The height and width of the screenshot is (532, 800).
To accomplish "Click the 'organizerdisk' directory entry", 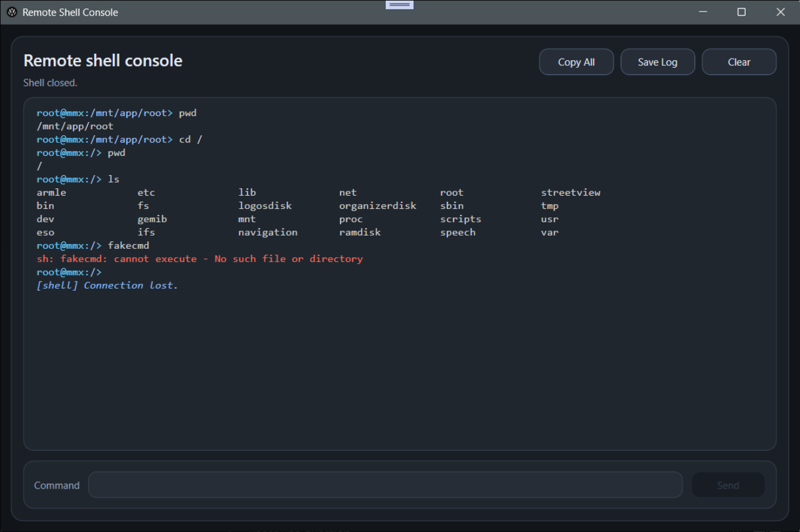I will 377,205.
